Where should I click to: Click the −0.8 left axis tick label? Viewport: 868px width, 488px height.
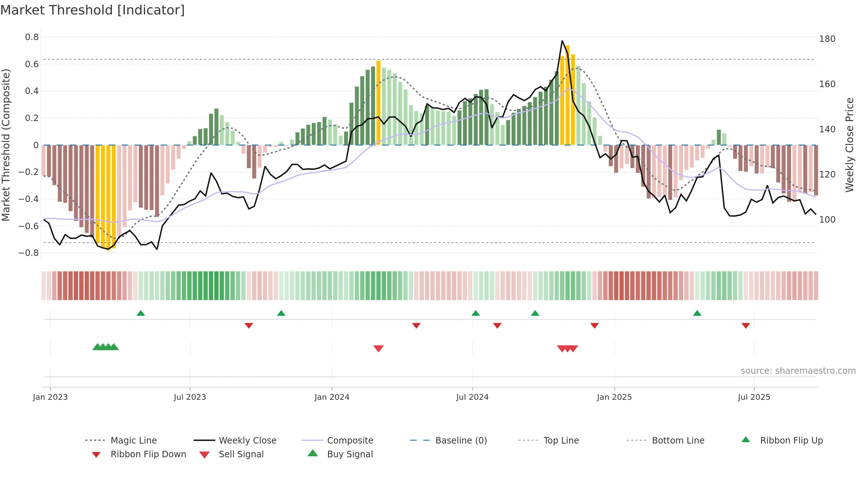click(x=29, y=253)
